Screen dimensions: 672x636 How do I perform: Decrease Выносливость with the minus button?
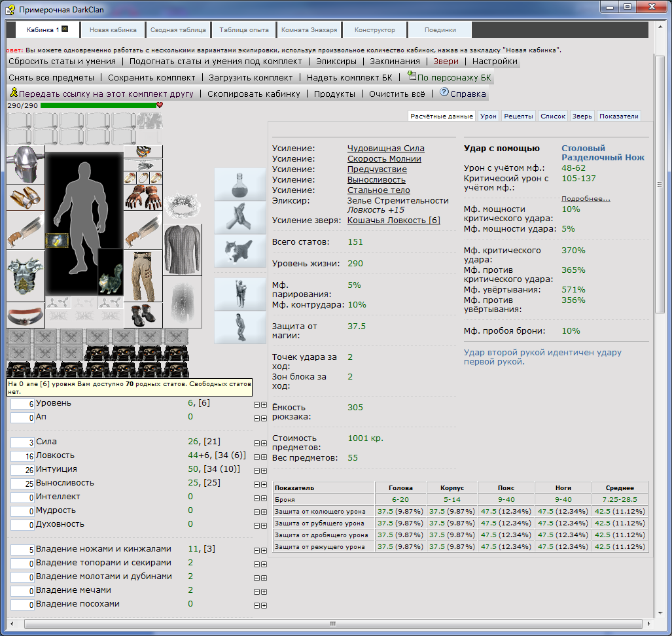point(256,484)
